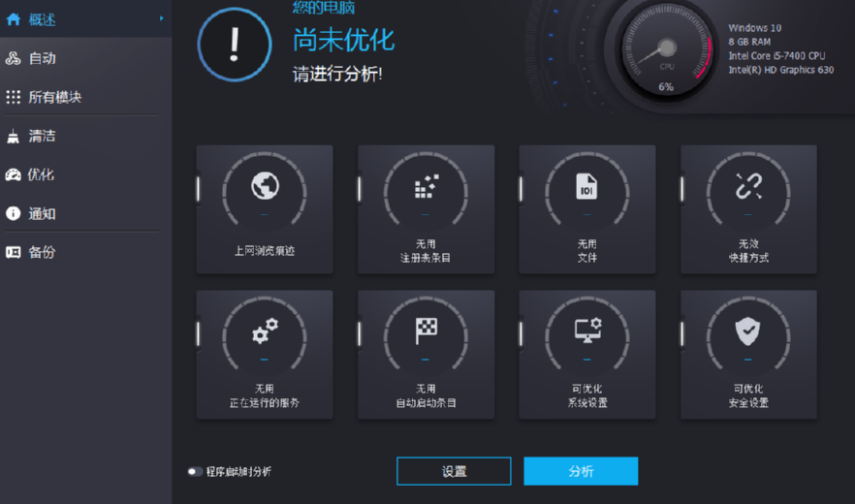Toggle the 程序启动时分析 switch
This screenshot has width=855, height=504.
tap(195, 471)
